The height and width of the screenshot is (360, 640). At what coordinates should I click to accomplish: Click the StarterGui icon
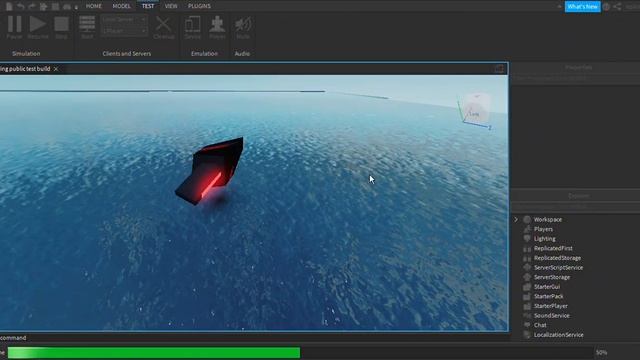tap(527, 287)
